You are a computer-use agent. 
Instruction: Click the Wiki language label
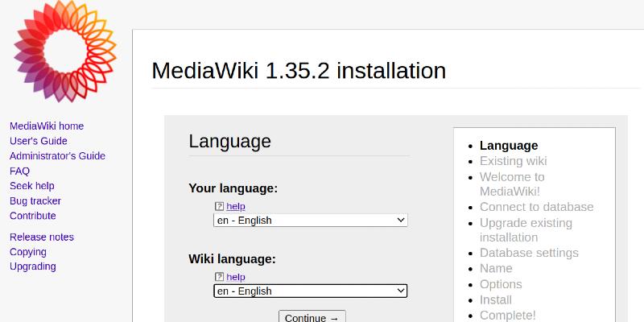[x=232, y=259]
